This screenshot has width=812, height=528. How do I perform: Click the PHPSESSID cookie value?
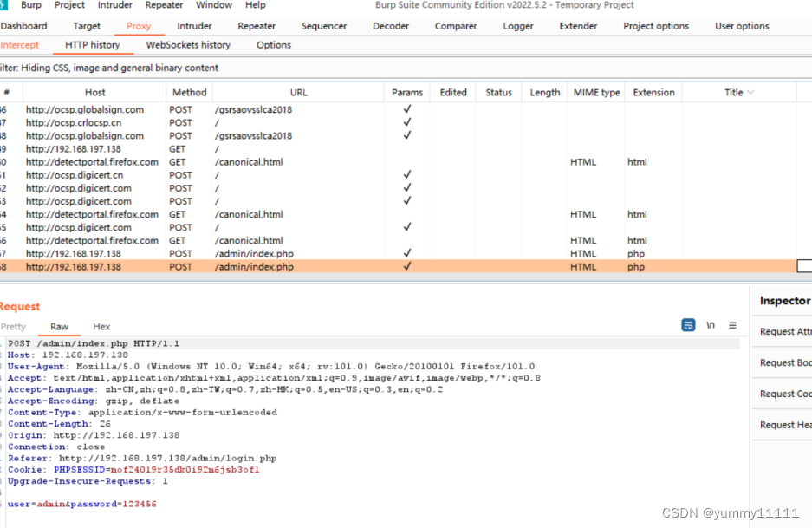[x=185, y=470]
